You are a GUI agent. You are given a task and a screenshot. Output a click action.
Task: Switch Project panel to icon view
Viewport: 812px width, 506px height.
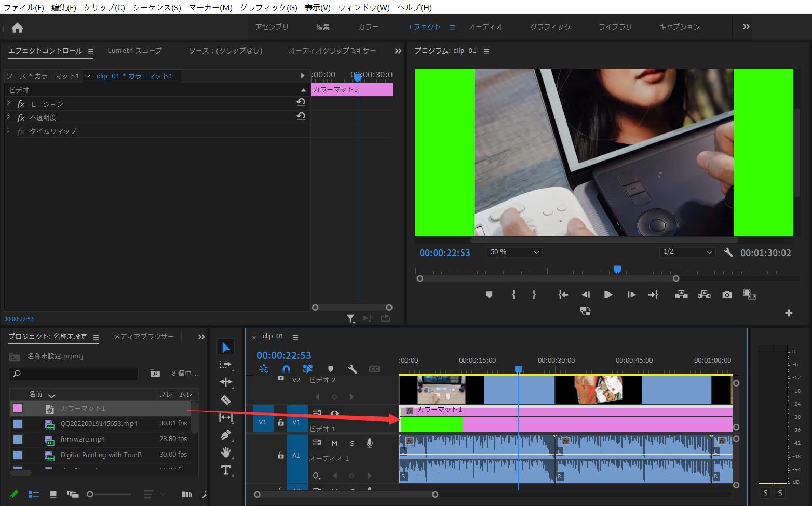(x=53, y=494)
